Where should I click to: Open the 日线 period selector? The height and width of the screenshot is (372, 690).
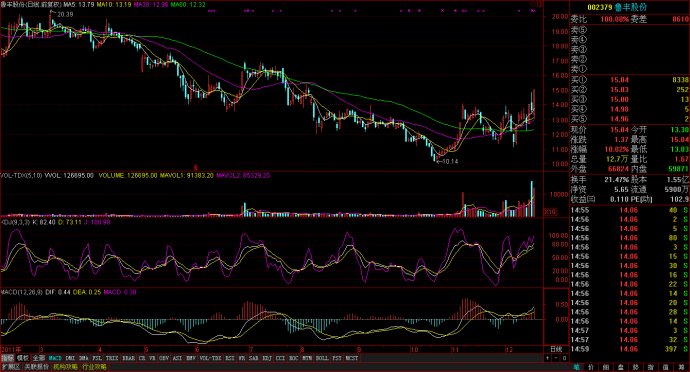tap(556, 350)
